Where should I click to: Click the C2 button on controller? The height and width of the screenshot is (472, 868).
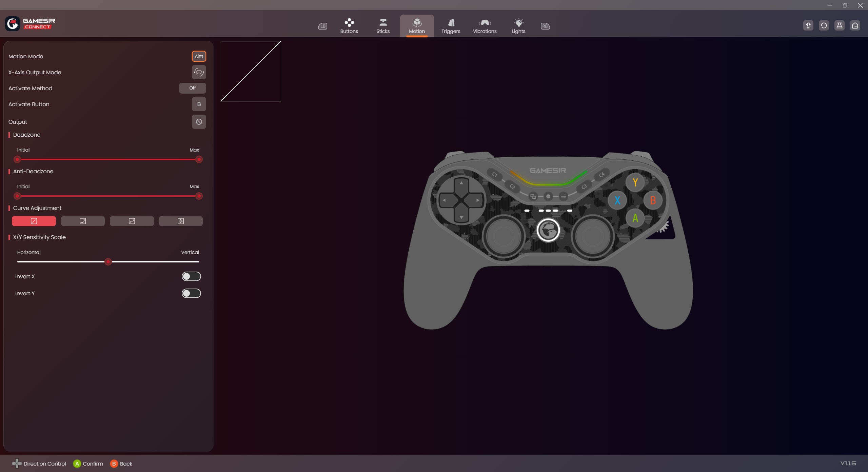[x=512, y=186]
